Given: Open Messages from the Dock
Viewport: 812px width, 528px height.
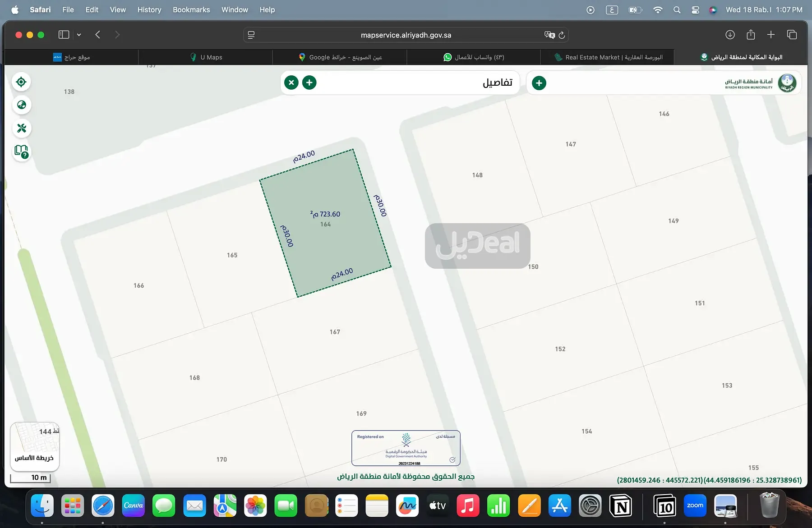Looking at the screenshot, I should tap(164, 505).
